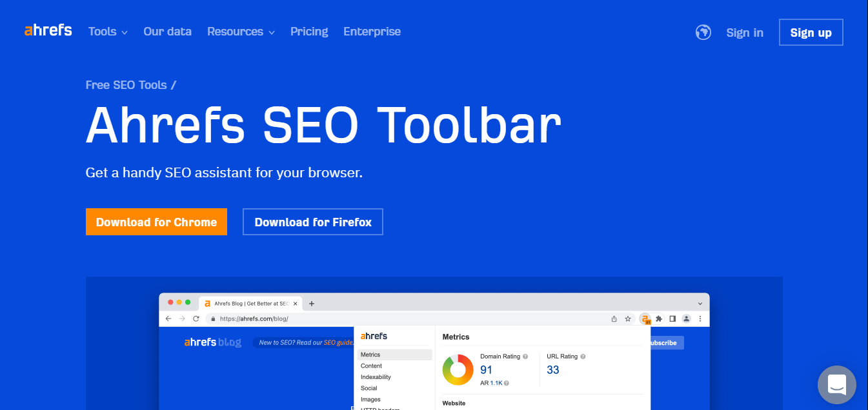Select Metrics in the toolbar sidebar
Image resolution: width=868 pixels, height=410 pixels.
394,355
